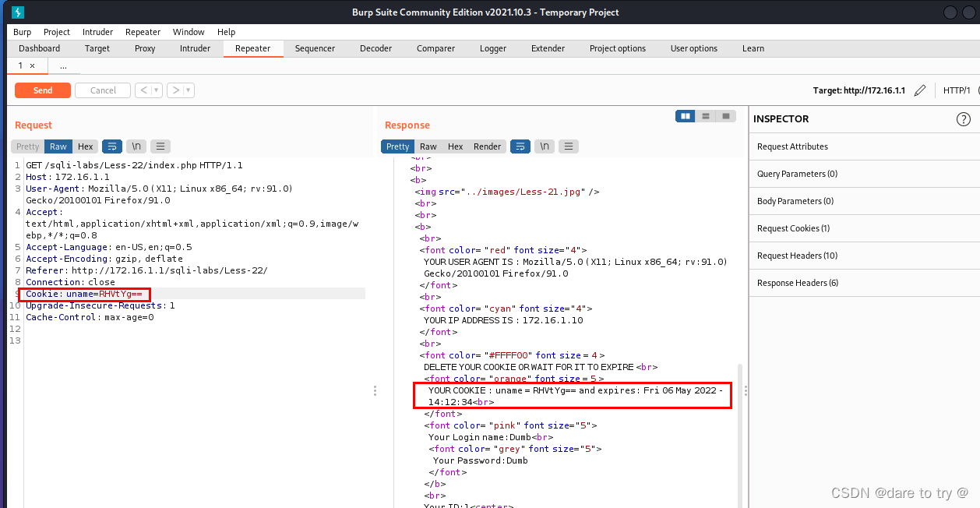Open forward history dropdown arrow
The width and height of the screenshot is (980, 508).
pyautogui.click(x=189, y=90)
